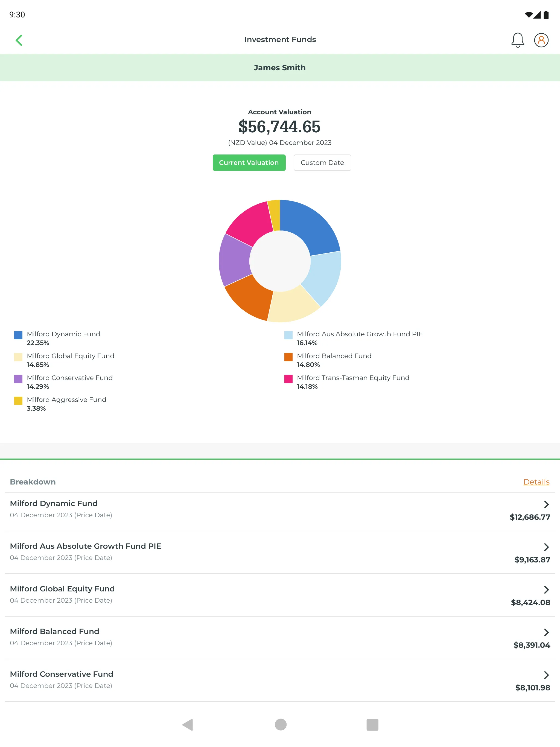
Task: Expand Milford Balanced Fund chevron
Action: point(546,632)
